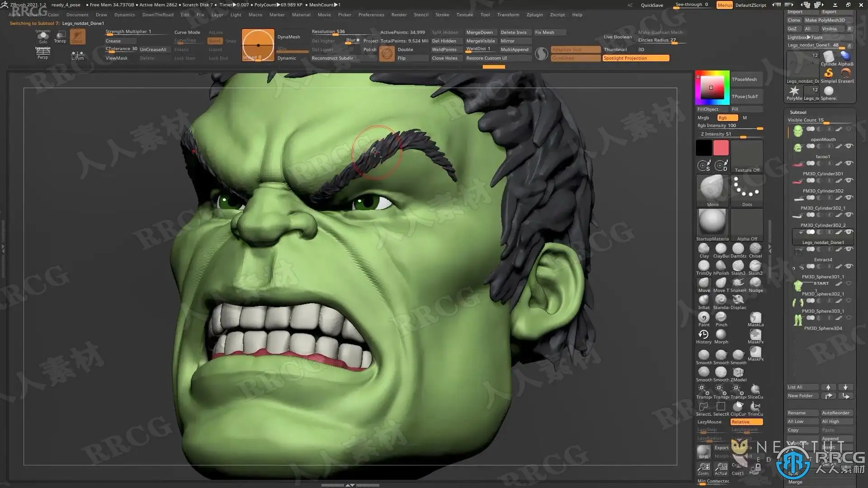Toggle Spotlight Projection
This screenshot has width=868, height=488.
click(x=636, y=58)
